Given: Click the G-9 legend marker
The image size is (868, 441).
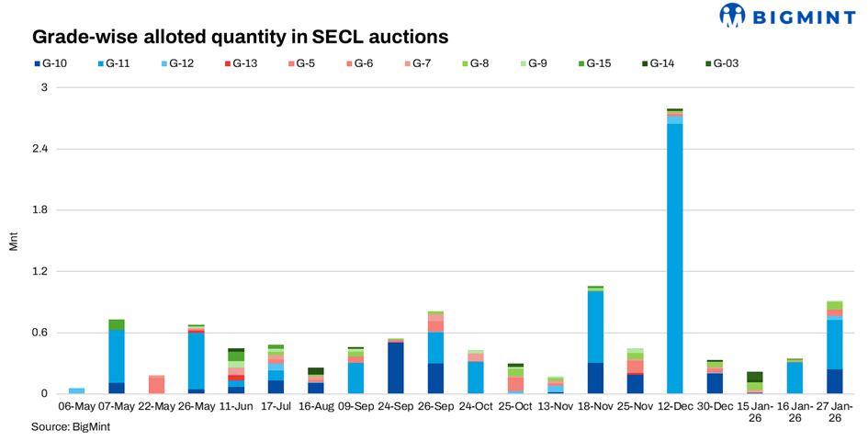Looking at the screenshot, I should pos(536,64).
